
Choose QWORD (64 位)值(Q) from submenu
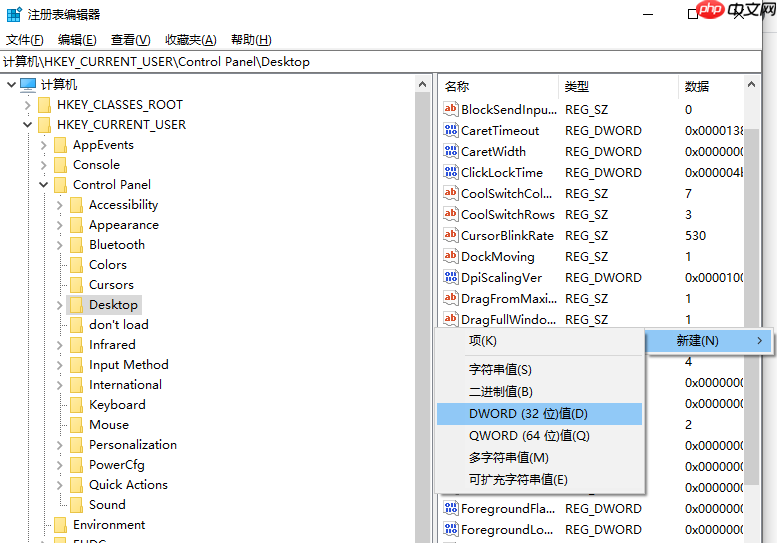tap(540, 436)
